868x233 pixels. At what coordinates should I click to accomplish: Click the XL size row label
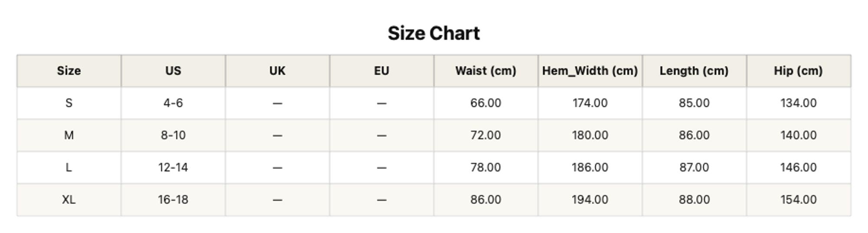point(69,200)
